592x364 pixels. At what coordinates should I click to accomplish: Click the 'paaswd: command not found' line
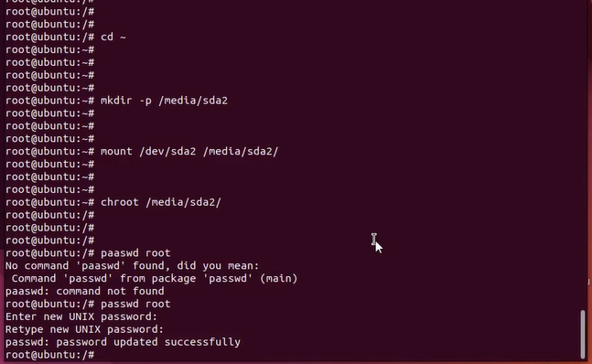tap(84, 291)
